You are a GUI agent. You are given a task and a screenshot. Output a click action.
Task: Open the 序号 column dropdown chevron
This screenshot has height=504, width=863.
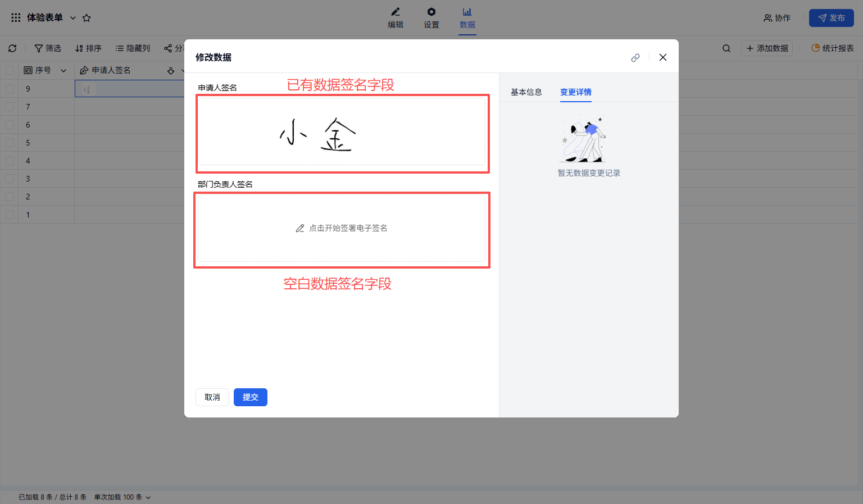click(x=63, y=71)
